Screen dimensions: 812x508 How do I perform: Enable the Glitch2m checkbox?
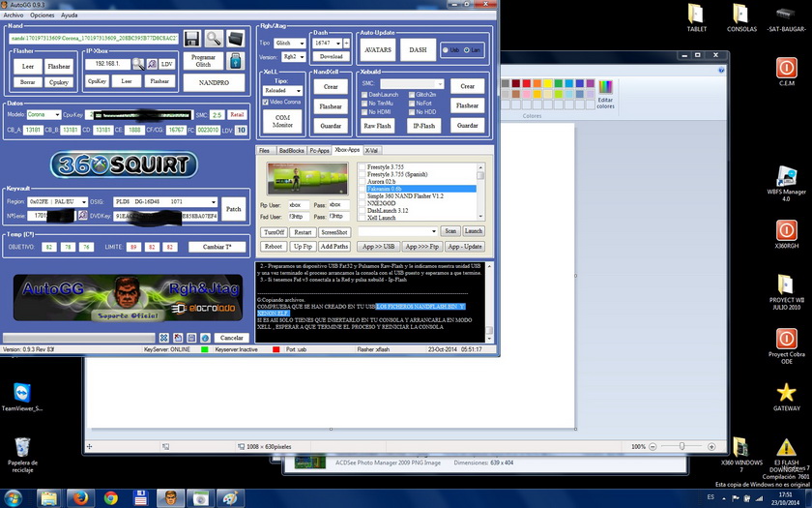pos(412,95)
